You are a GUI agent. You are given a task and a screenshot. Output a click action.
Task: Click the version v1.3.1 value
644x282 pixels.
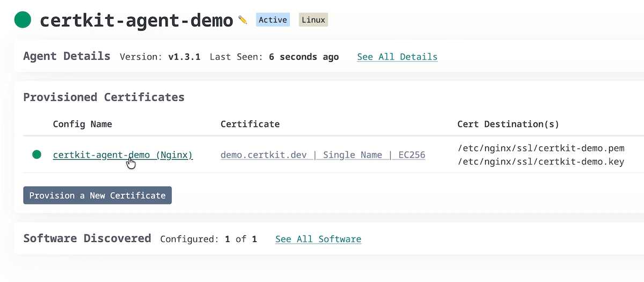[x=184, y=57]
